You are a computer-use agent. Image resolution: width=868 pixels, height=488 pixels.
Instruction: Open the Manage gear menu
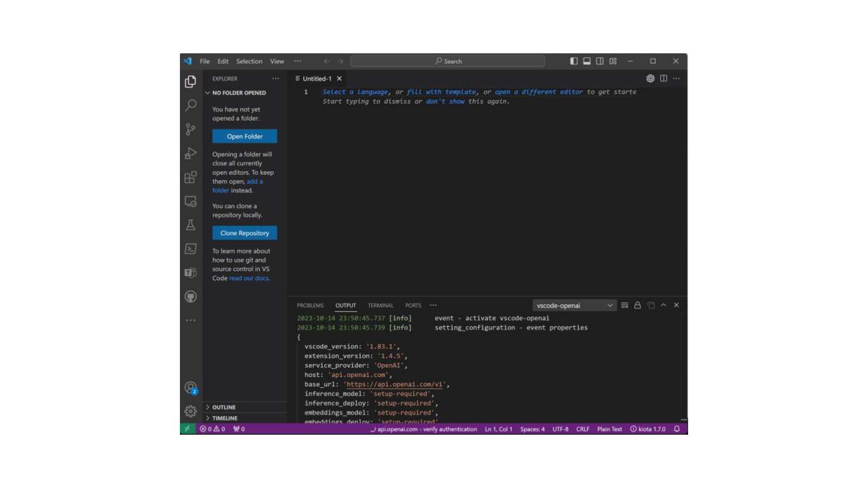pyautogui.click(x=190, y=411)
